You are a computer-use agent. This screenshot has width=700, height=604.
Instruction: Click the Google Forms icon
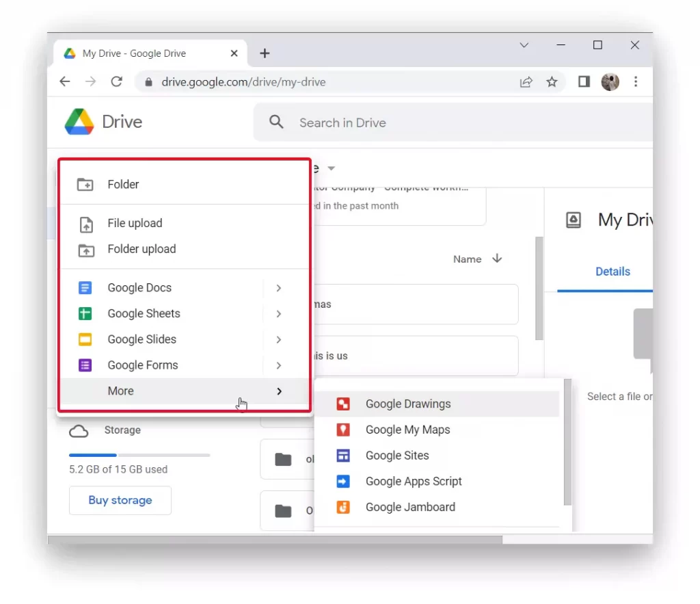tap(85, 365)
